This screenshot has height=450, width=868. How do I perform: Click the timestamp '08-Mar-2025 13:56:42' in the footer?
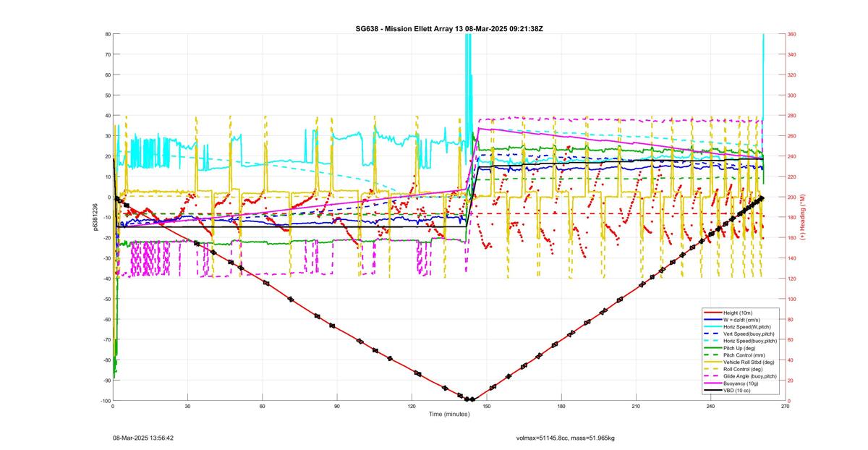tap(142, 438)
